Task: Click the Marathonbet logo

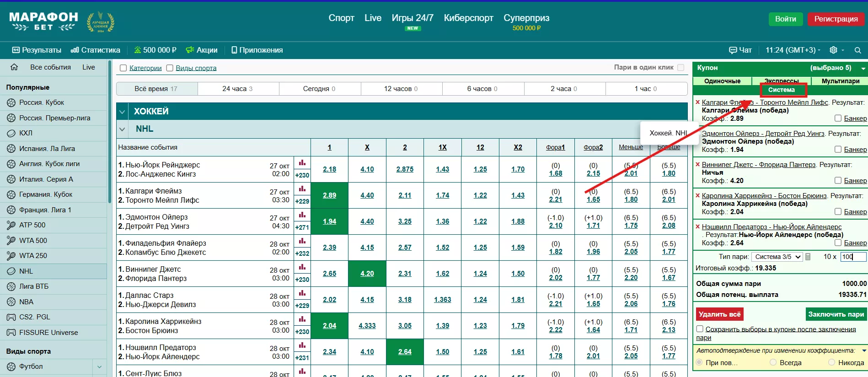Action: click(x=43, y=22)
